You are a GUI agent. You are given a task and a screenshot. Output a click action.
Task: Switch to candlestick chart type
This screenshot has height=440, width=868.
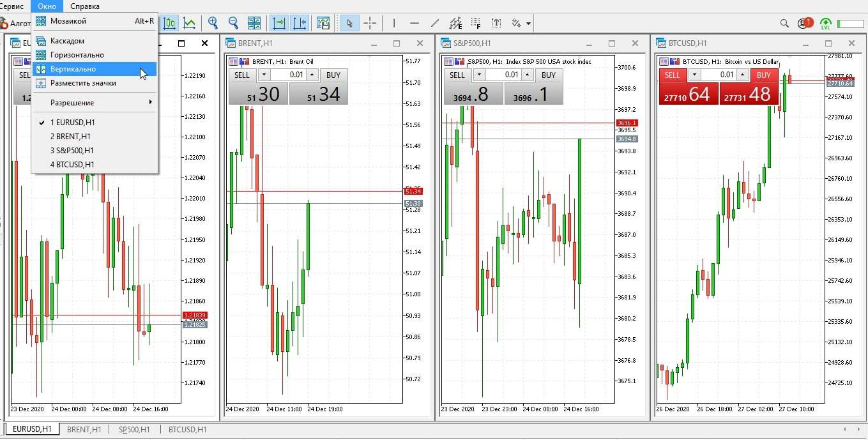click(x=169, y=24)
